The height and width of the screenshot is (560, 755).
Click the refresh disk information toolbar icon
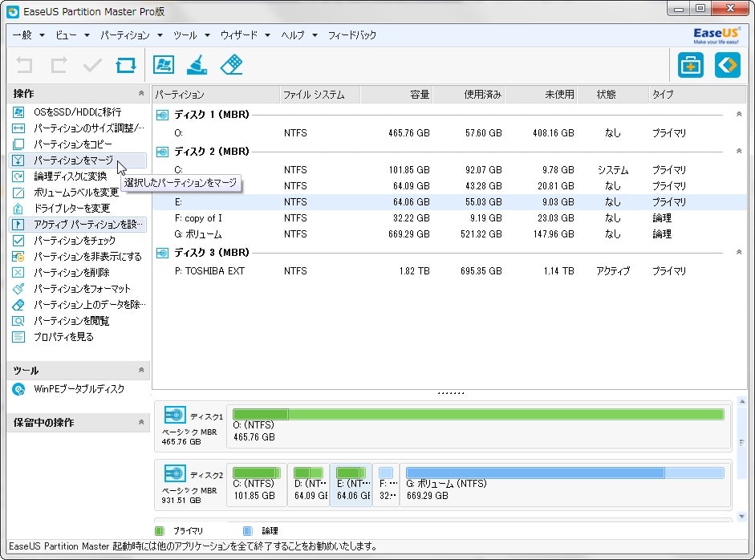(126, 65)
